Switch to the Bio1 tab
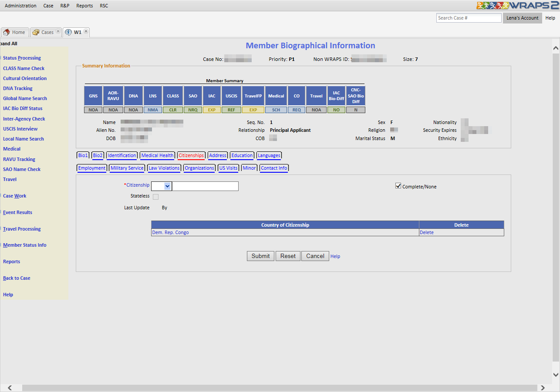This screenshot has width=560, height=392. point(83,155)
